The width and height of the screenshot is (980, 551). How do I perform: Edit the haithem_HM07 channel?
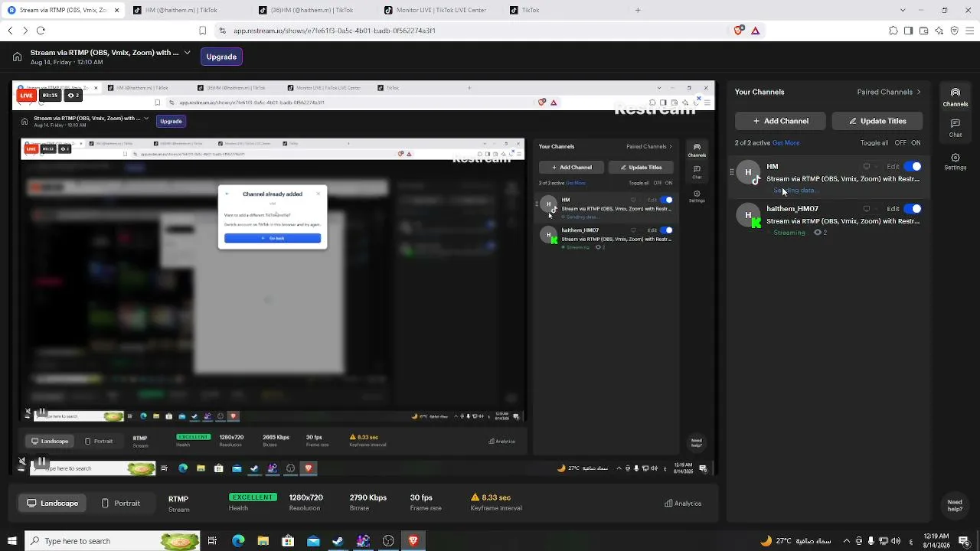click(x=893, y=208)
